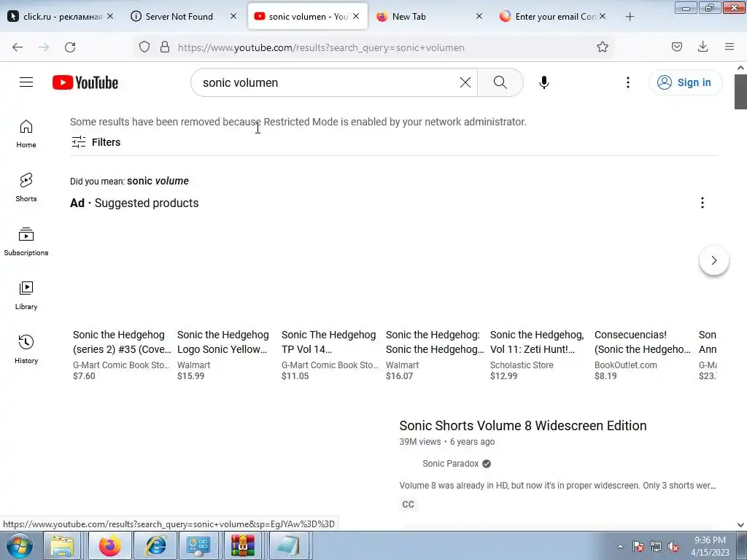The image size is (747, 560).
Task: Open Sonic the Hedgehog Vol 11 Zeti Hunt product
Action: [537, 342]
